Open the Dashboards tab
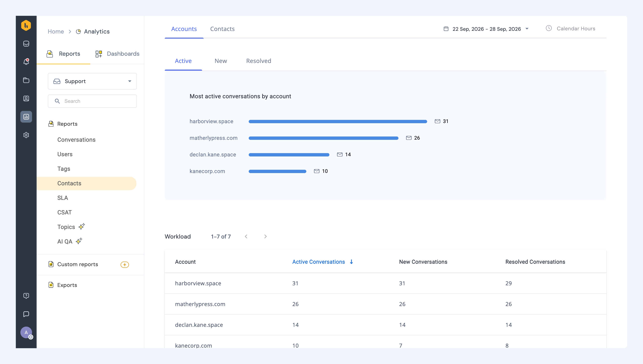This screenshot has width=643, height=364. click(x=117, y=54)
